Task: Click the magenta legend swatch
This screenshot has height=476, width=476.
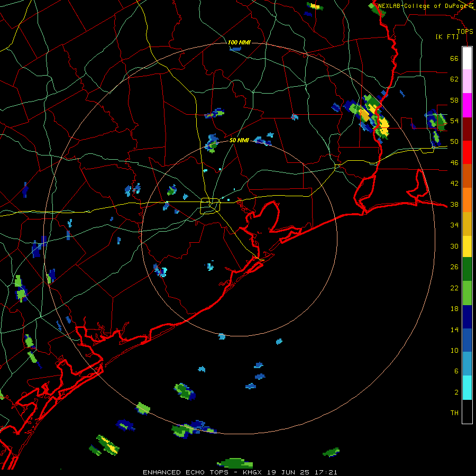Action: pyautogui.click(x=467, y=105)
